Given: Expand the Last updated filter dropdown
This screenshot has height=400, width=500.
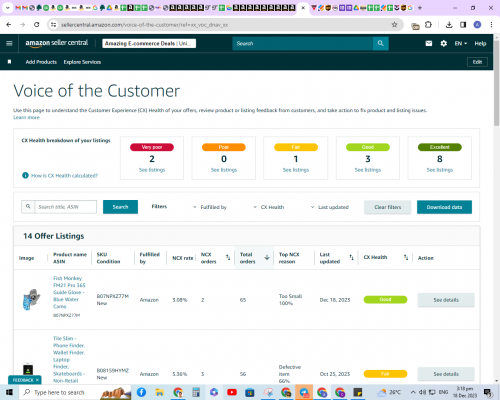Looking at the screenshot, I should click(330, 207).
